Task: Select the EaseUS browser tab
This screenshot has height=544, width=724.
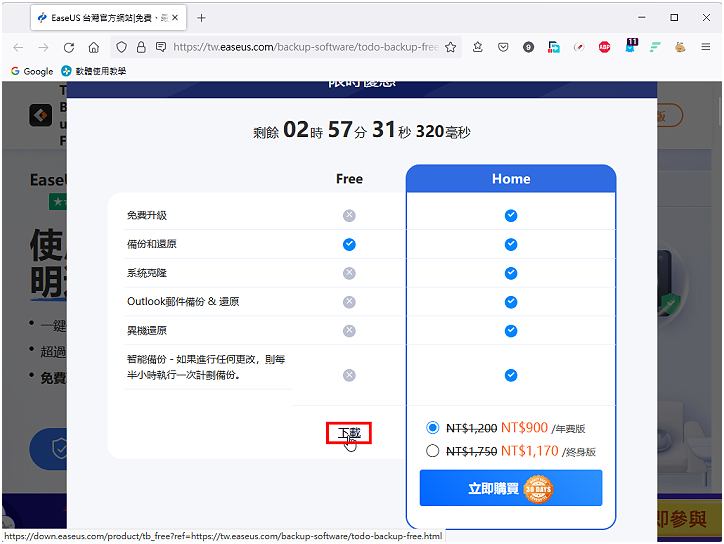Action: [x=109, y=18]
